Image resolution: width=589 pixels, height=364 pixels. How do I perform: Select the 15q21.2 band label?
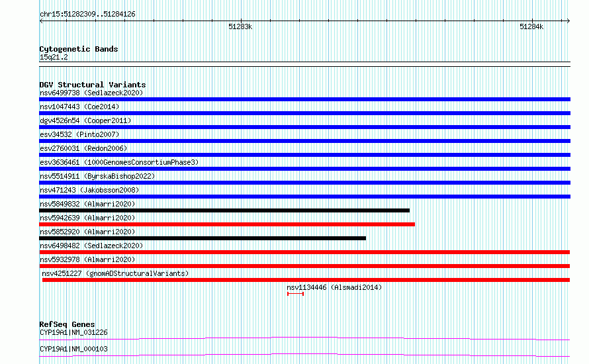click(54, 57)
